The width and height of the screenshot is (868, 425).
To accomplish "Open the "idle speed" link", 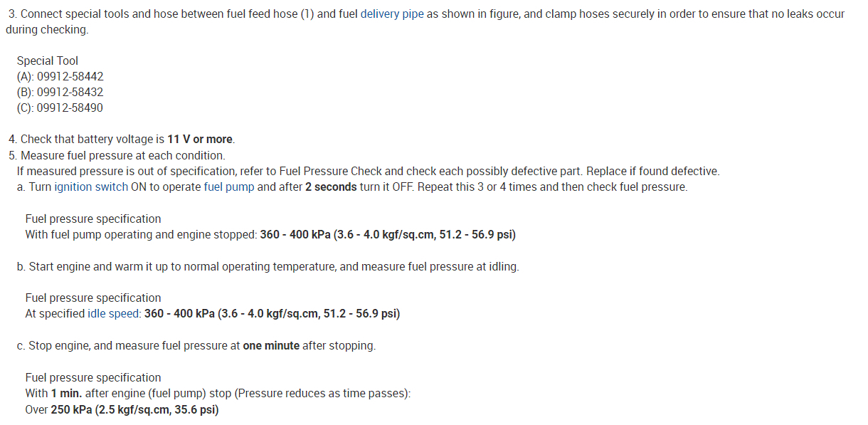I will [x=114, y=313].
